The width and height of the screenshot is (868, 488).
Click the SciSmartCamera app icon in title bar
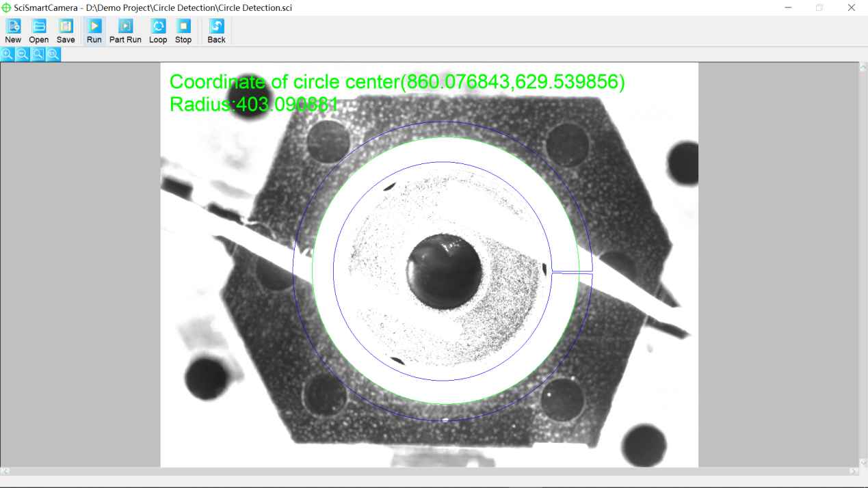point(6,8)
